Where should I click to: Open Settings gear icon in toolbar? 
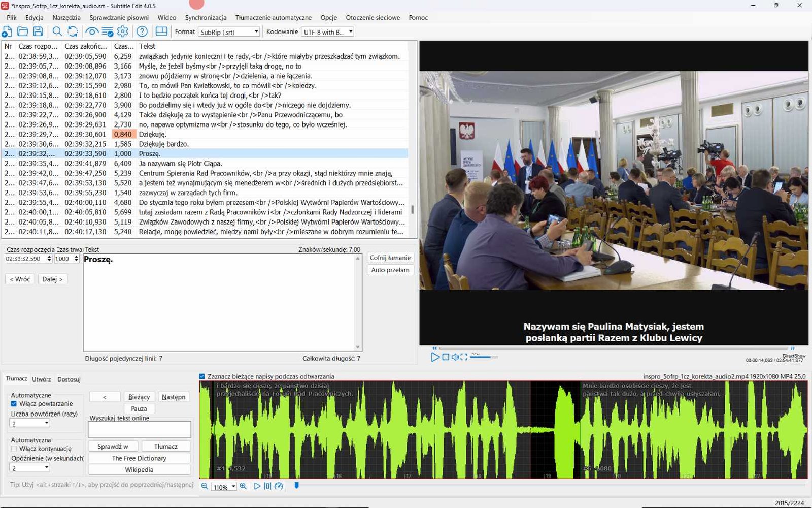tap(123, 31)
